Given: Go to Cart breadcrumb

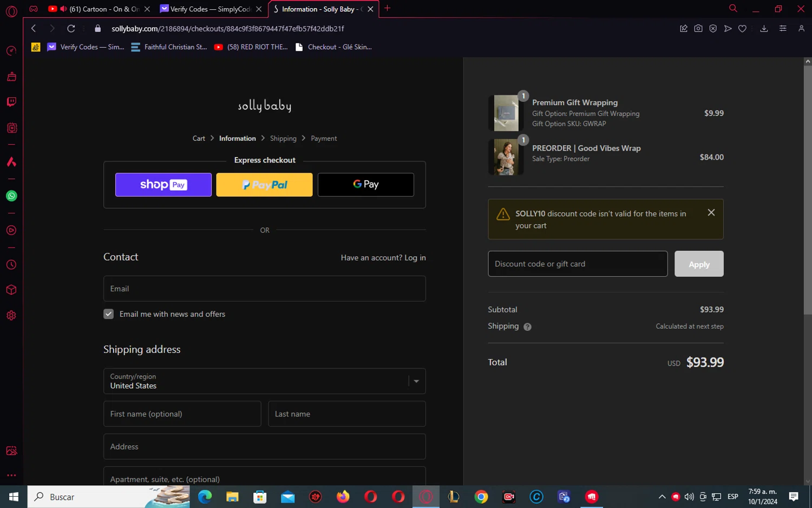Looking at the screenshot, I should click(199, 139).
